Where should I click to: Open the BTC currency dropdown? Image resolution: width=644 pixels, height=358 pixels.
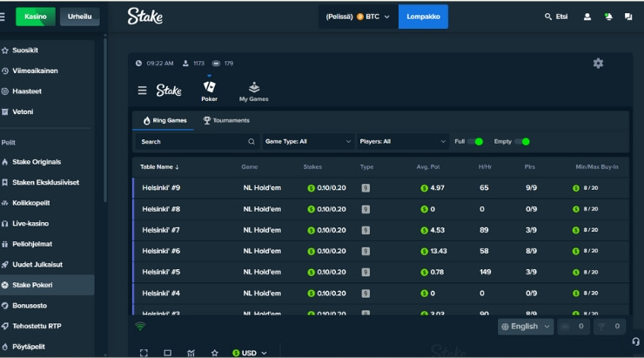[x=358, y=17]
